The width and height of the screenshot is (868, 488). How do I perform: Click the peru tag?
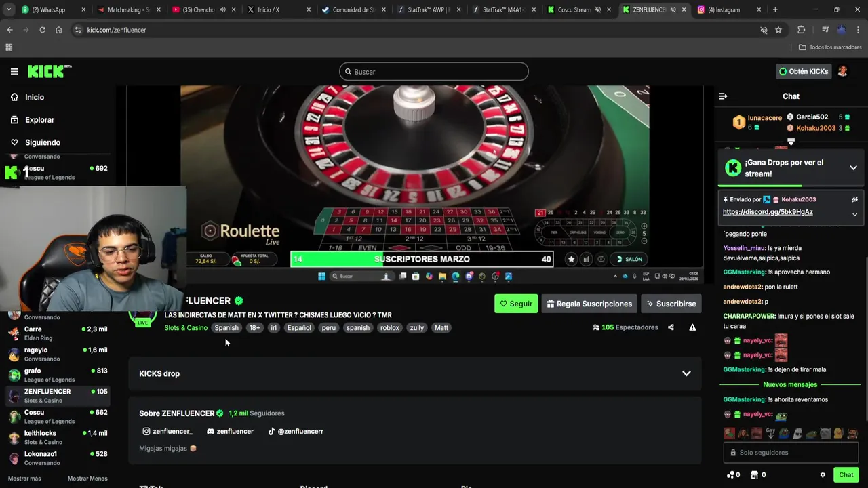[329, 328]
